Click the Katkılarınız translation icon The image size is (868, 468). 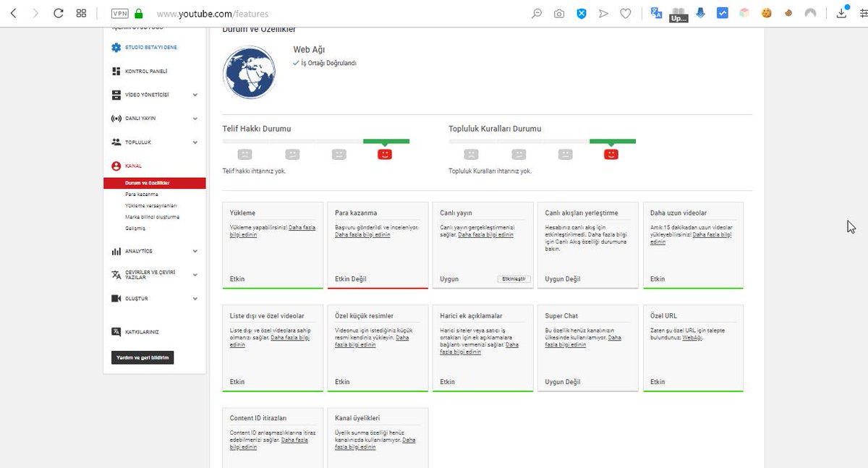click(116, 332)
